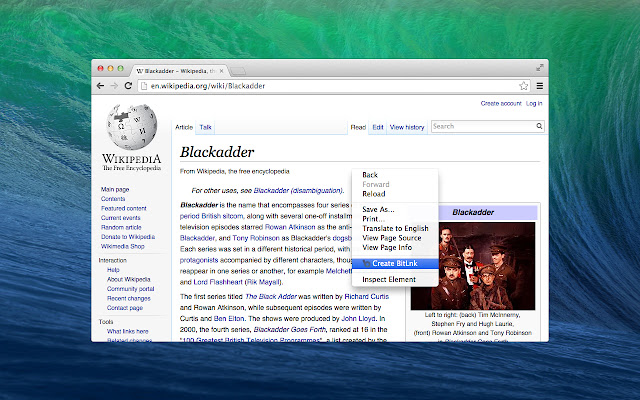Image resolution: width=640 pixels, height=400 pixels.
Task: Click Create Bitlink in the context menu
Action: pos(395,263)
